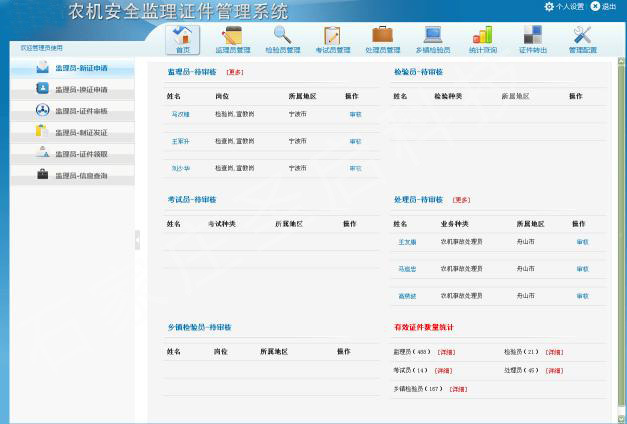This screenshot has width=627, height=424.
Task: Select 监理员-换证申请 in sidebar
Action: point(73,89)
